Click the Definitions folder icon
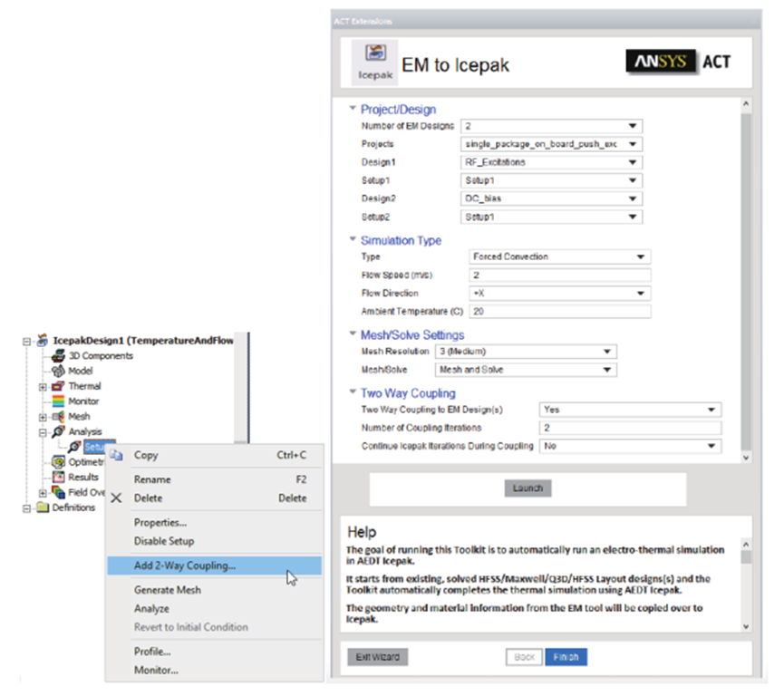 click(43, 507)
